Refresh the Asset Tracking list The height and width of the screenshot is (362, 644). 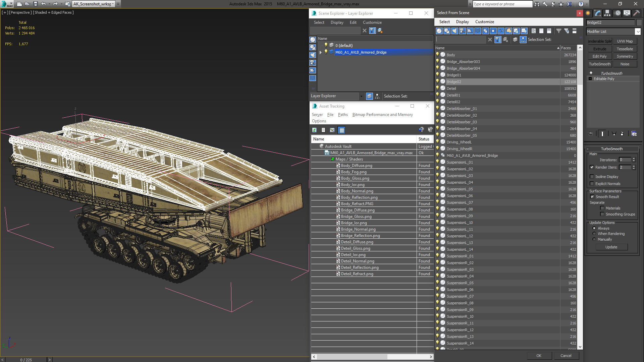pos(314,130)
